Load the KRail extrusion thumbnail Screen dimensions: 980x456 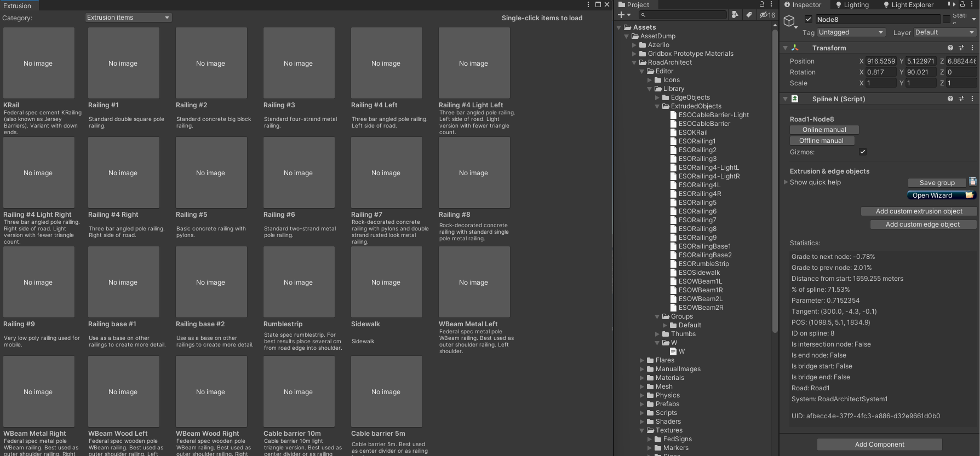38,63
